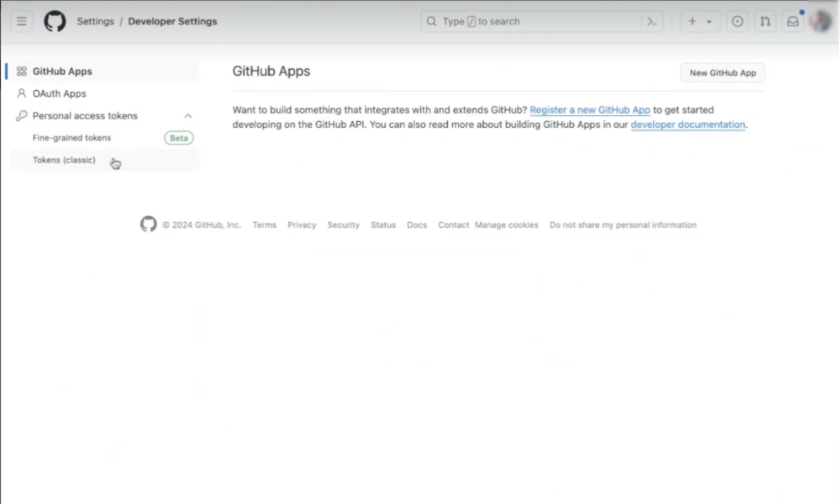
Task: Open the GitHub home logo
Action: (55, 21)
